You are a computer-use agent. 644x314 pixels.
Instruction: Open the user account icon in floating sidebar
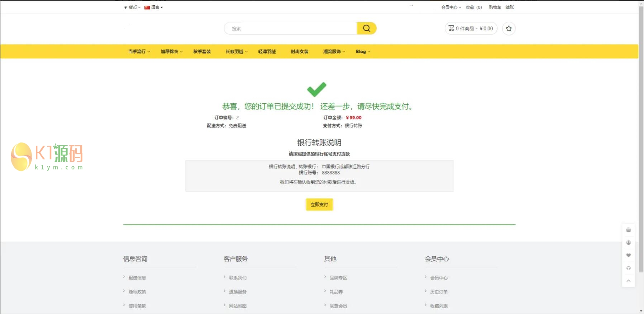628,243
